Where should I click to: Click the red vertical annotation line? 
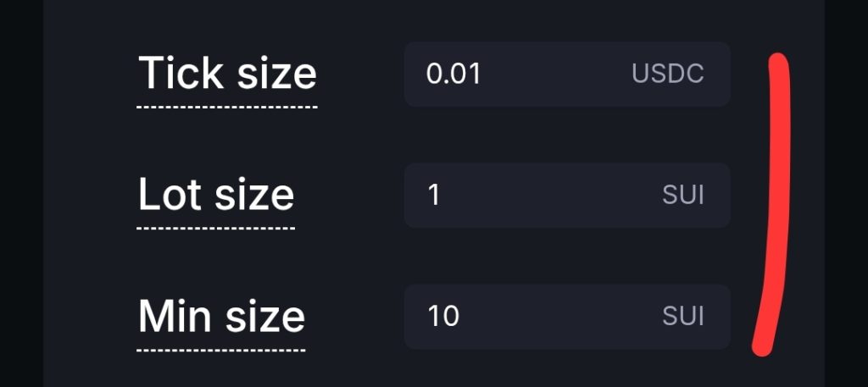(774, 203)
